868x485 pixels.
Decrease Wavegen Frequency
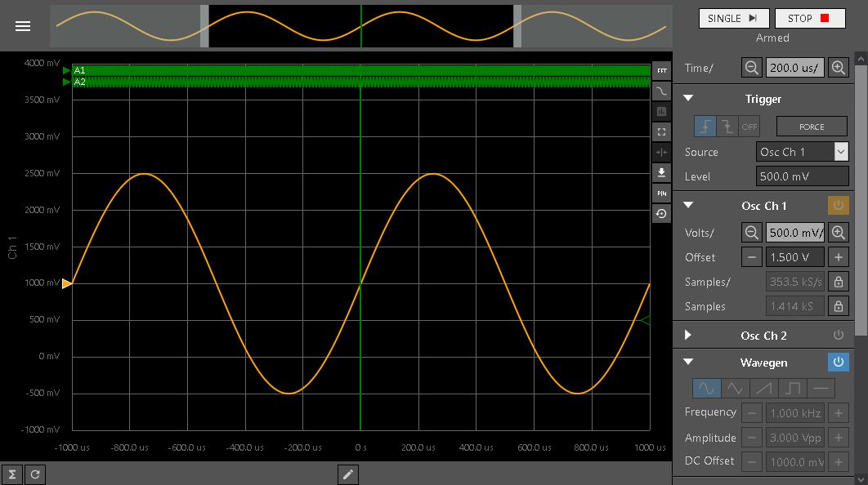click(752, 413)
